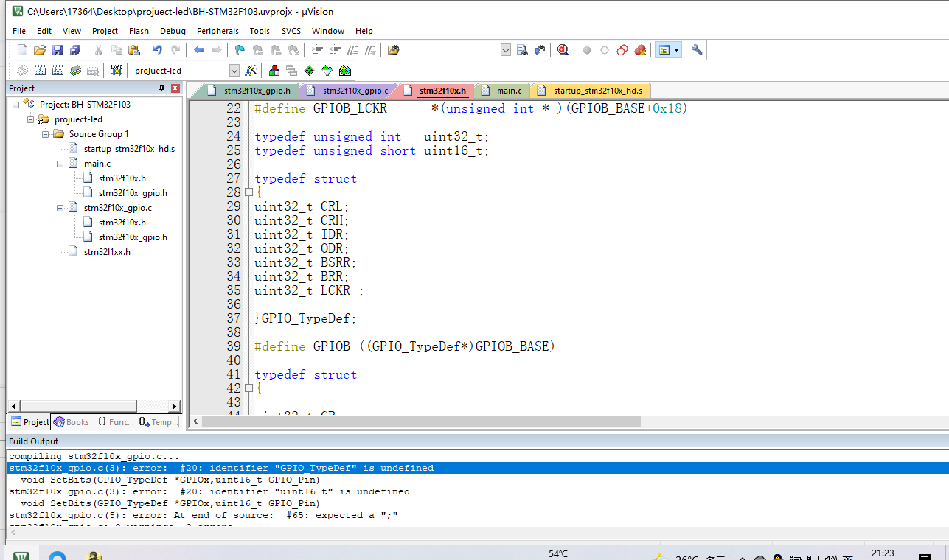Screen dimensions: 949x560
Task: Show the Templates panel tab
Action: pos(159,422)
